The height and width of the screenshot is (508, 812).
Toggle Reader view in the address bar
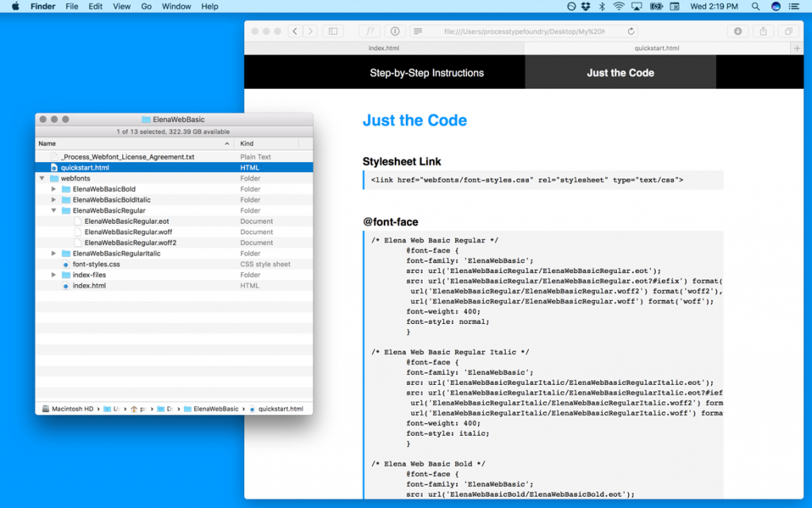(x=419, y=31)
